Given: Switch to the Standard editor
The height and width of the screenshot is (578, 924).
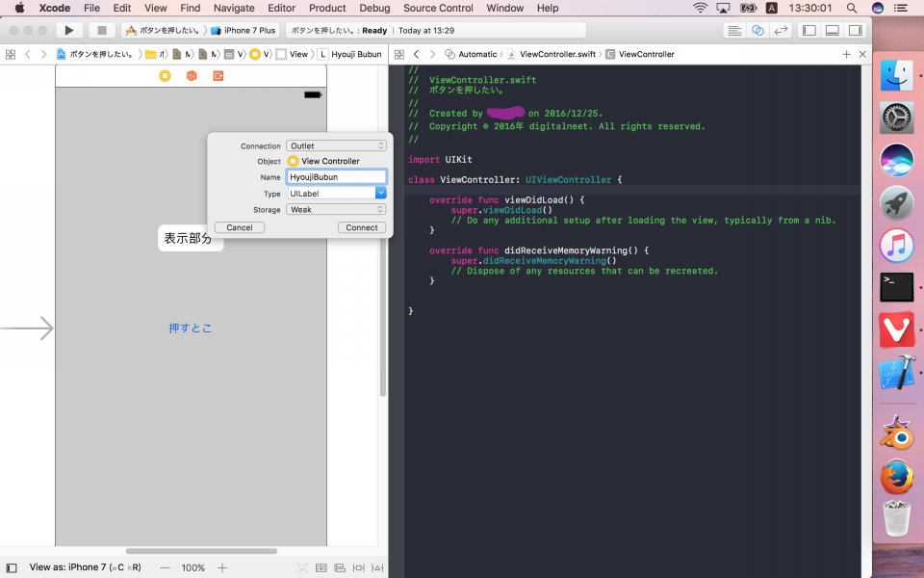Looking at the screenshot, I should (734, 31).
